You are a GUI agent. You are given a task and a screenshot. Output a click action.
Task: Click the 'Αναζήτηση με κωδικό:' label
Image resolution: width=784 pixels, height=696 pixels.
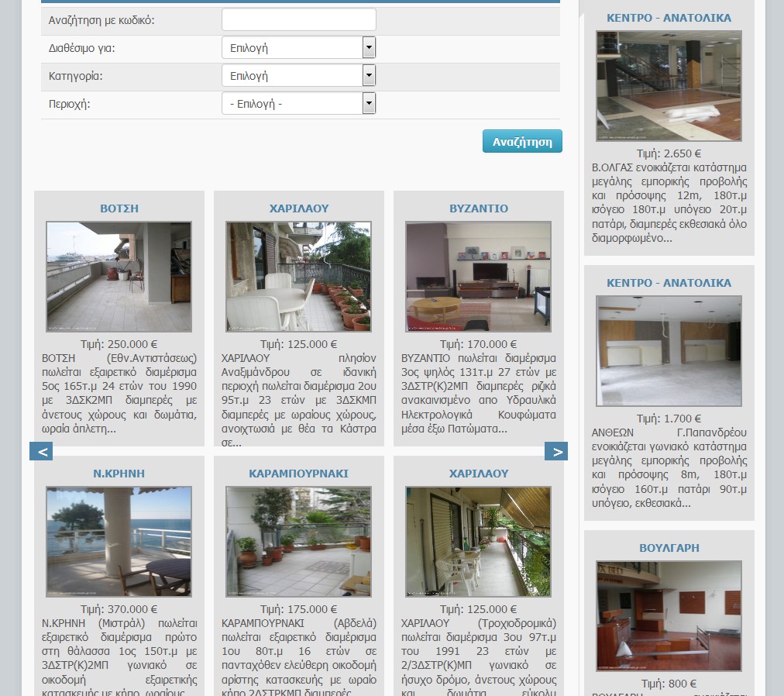[x=101, y=20]
